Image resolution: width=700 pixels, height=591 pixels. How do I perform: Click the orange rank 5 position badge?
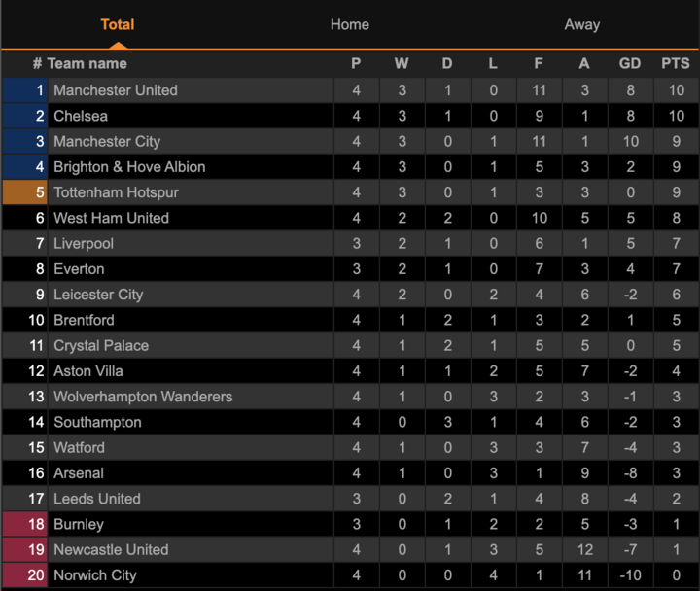click(25, 192)
